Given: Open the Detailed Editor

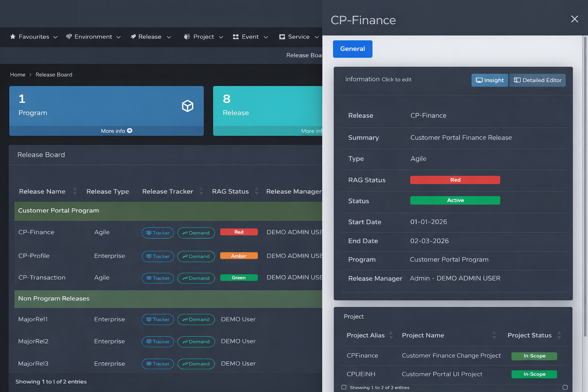Looking at the screenshot, I should tap(537, 80).
